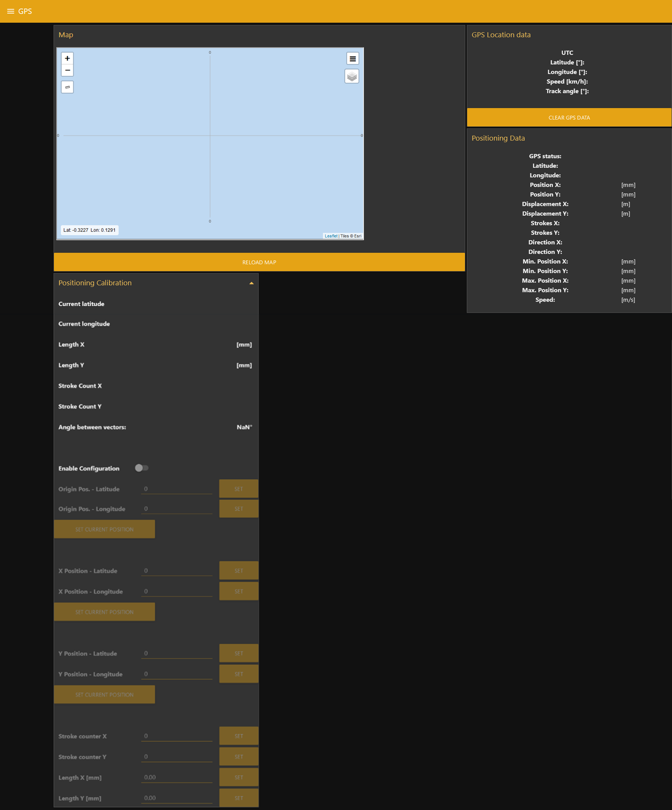Open the map layers selector
672x810 pixels.
pyautogui.click(x=352, y=76)
